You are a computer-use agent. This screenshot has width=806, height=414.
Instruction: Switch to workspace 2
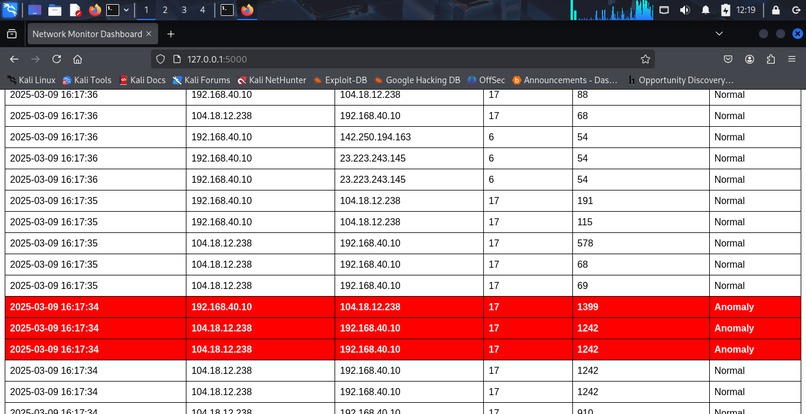point(164,10)
